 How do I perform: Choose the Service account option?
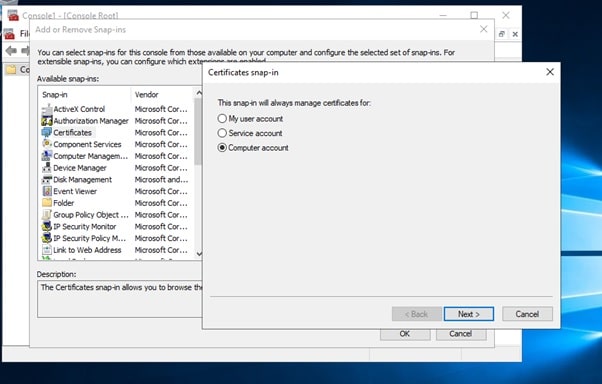click(250, 133)
